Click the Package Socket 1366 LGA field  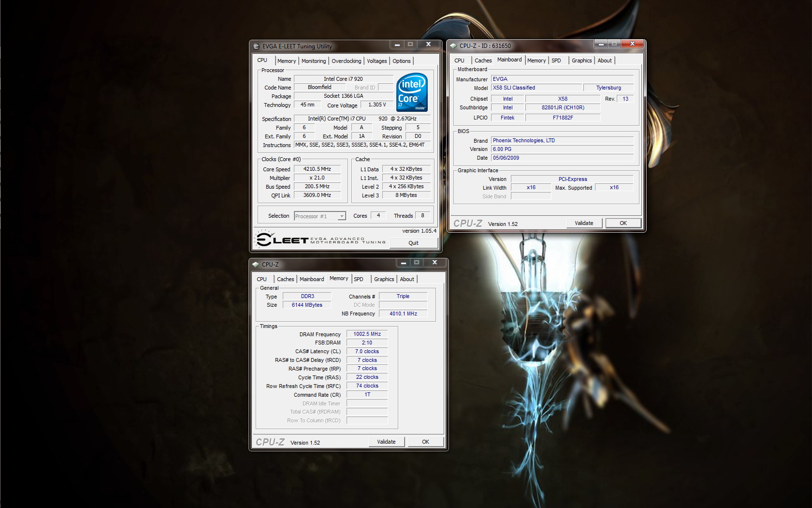[343, 96]
